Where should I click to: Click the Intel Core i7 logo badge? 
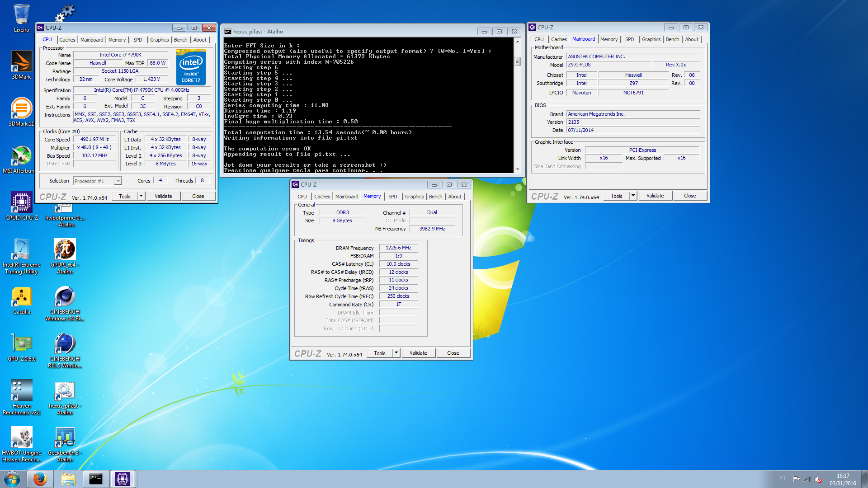pyautogui.click(x=191, y=67)
